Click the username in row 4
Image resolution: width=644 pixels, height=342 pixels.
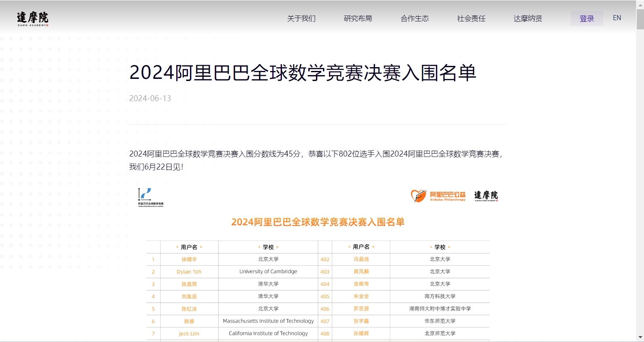click(189, 297)
